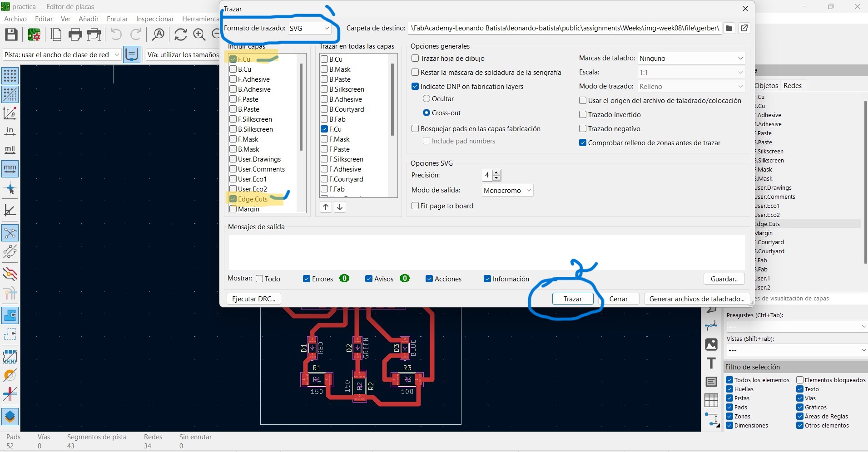This screenshot has height=452, width=868.
Task: Open the Page Settings sheet icon
Action: 56,34
